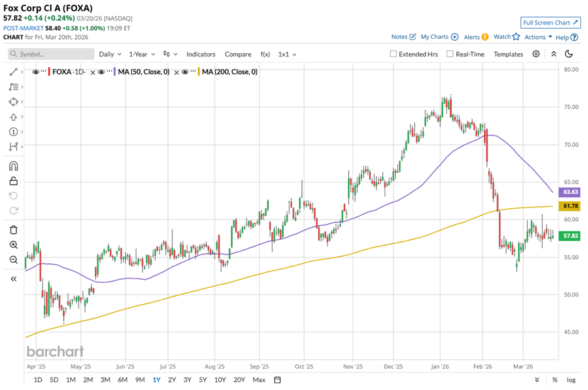Switch to dark mode moon icon
The width and height of the screenshot is (588, 390).
569,54
